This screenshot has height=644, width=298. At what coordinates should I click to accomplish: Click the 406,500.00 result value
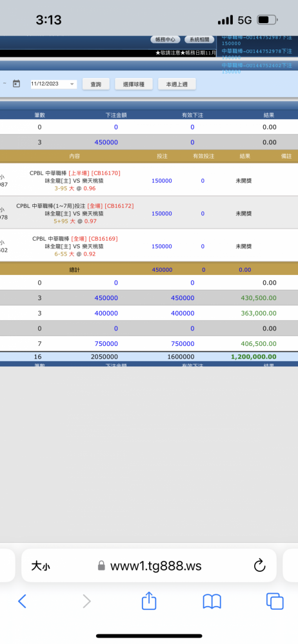(259, 344)
